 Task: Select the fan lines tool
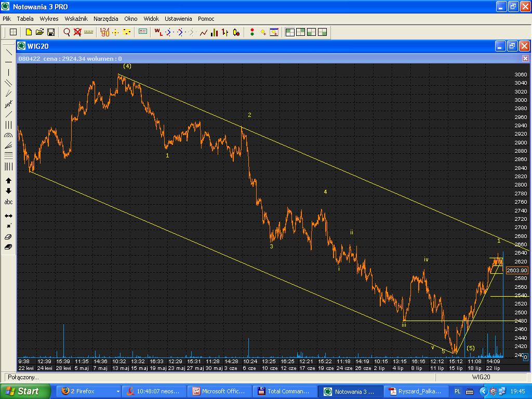8,145
